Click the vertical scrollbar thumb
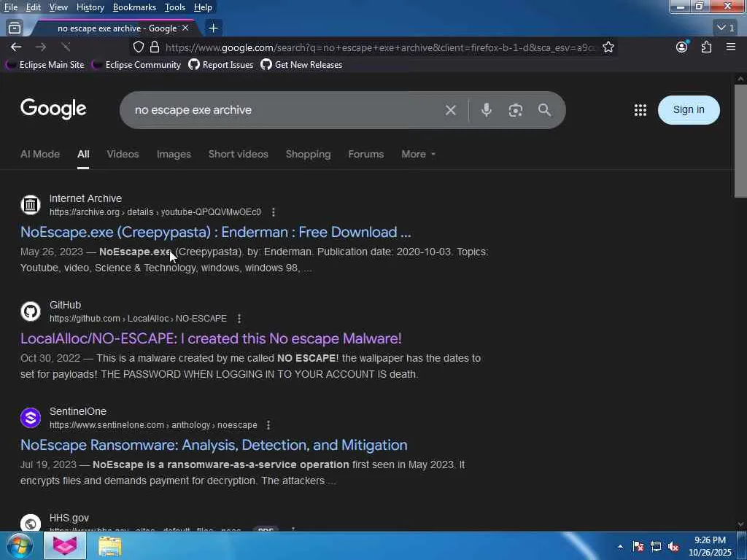The width and height of the screenshot is (747, 560). (x=740, y=141)
